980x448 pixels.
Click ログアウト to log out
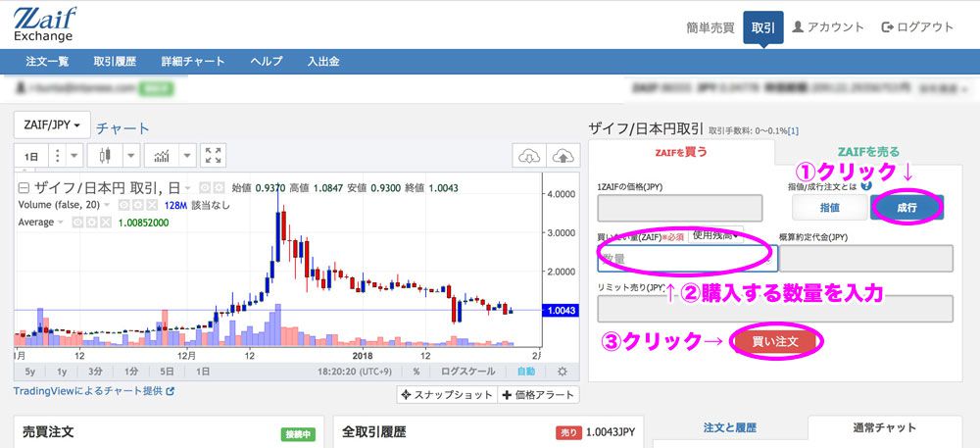pyautogui.click(x=917, y=27)
